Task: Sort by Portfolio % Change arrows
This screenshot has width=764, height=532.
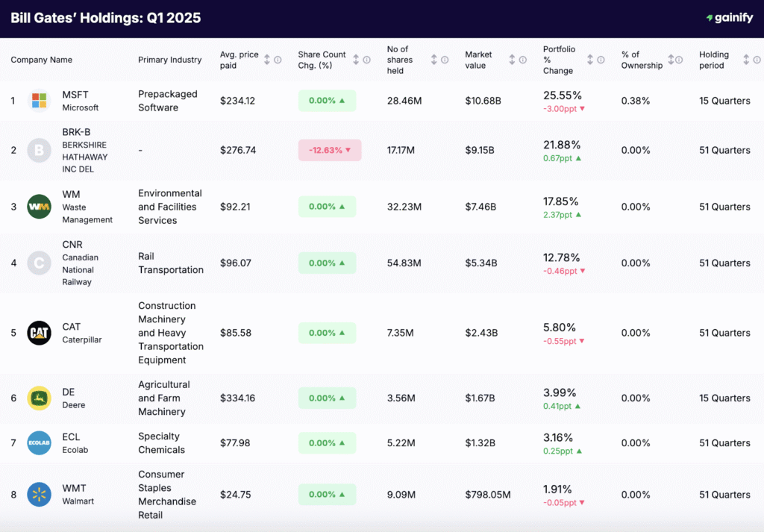Action: coord(590,60)
